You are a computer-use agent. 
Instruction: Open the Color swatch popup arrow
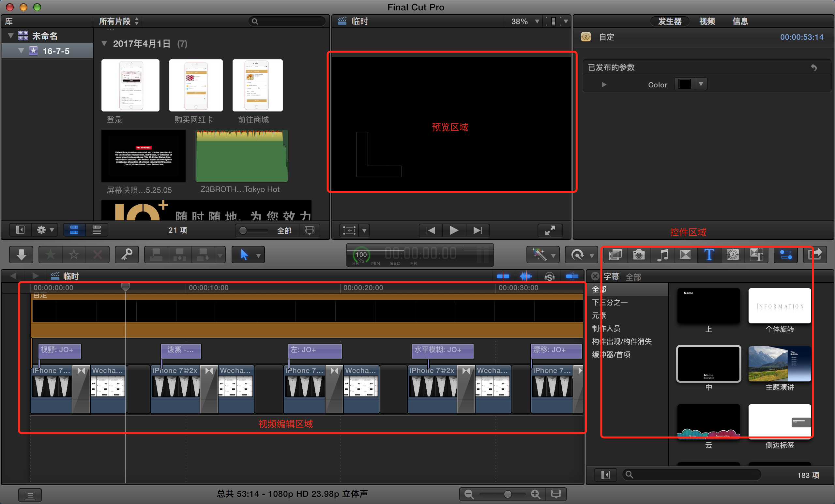pyautogui.click(x=701, y=84)
